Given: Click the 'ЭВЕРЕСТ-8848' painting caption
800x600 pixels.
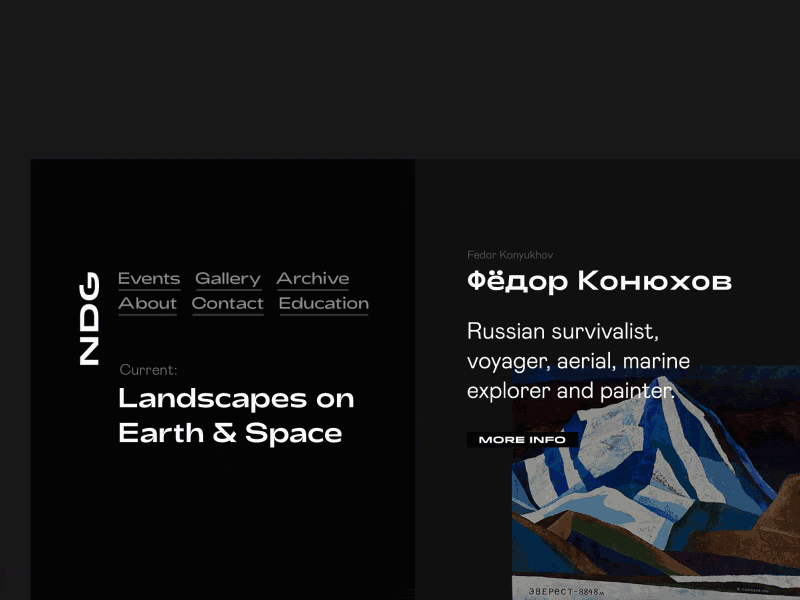Looking at the screenshot, I should click(x=565, y=592).
